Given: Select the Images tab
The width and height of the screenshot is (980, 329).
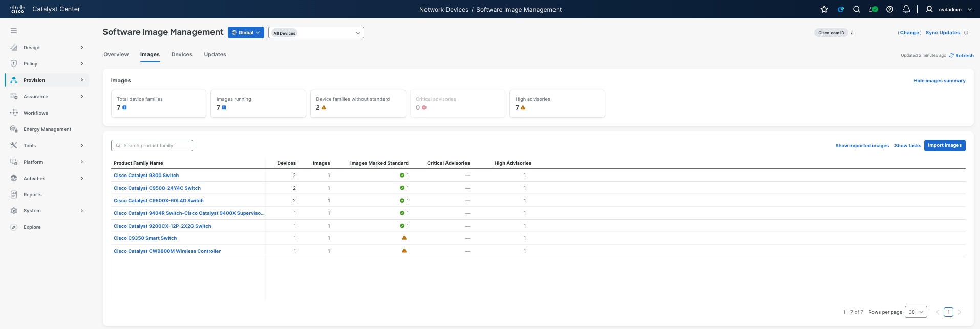Looking at the screenshot, I should tap(150, 54).
